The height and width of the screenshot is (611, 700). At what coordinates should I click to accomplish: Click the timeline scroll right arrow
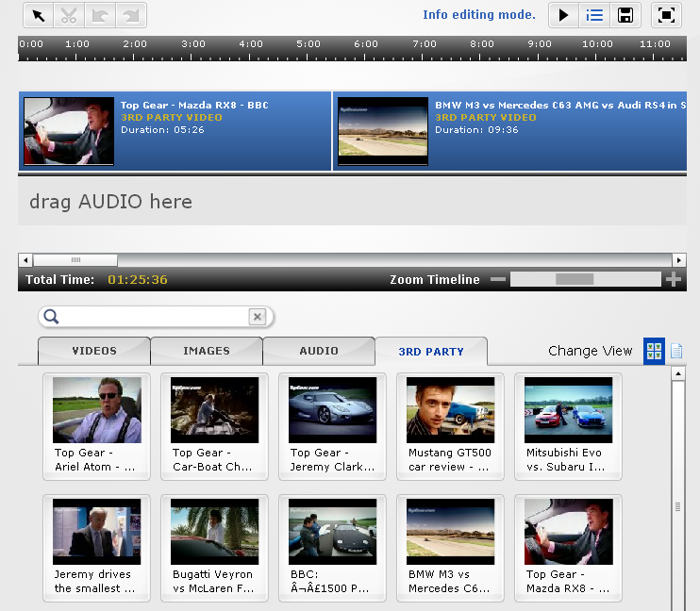click(x=679, y=259)
